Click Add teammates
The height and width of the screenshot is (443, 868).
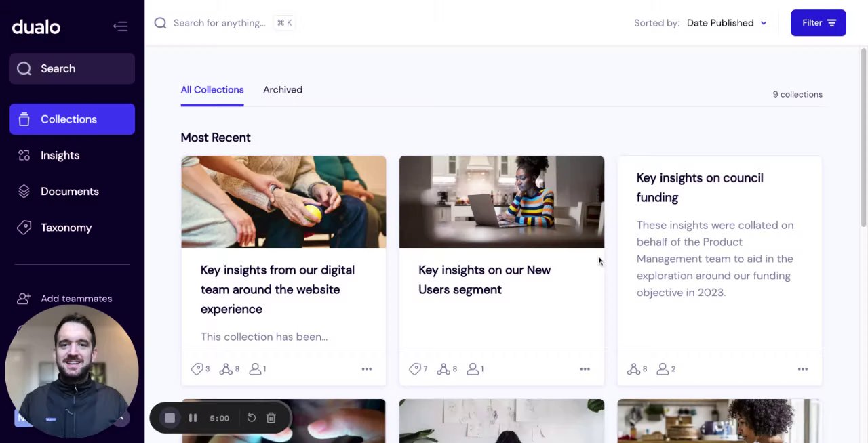pos(76,299)
